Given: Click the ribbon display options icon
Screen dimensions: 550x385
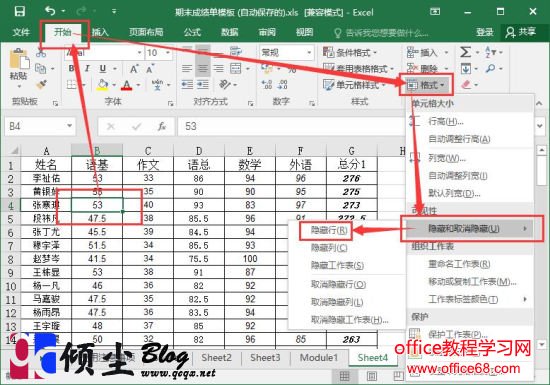Looking at the screenshot, I should click(x=435, y=12).
